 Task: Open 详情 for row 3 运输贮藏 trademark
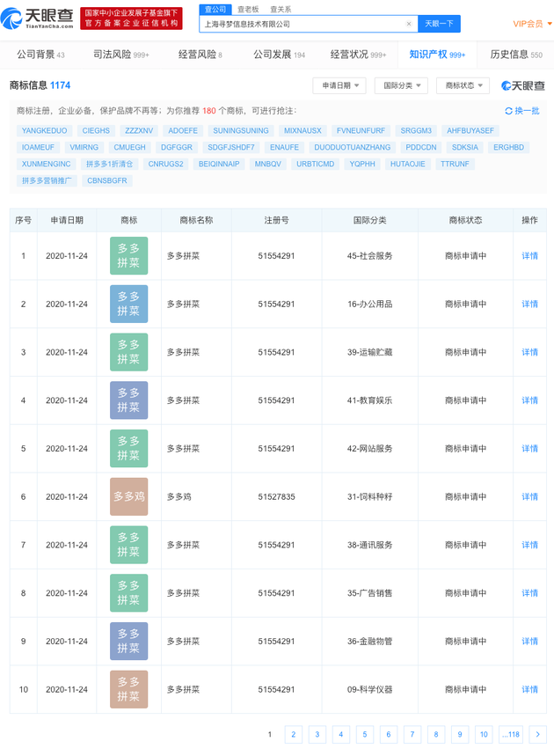click(529, 352)
